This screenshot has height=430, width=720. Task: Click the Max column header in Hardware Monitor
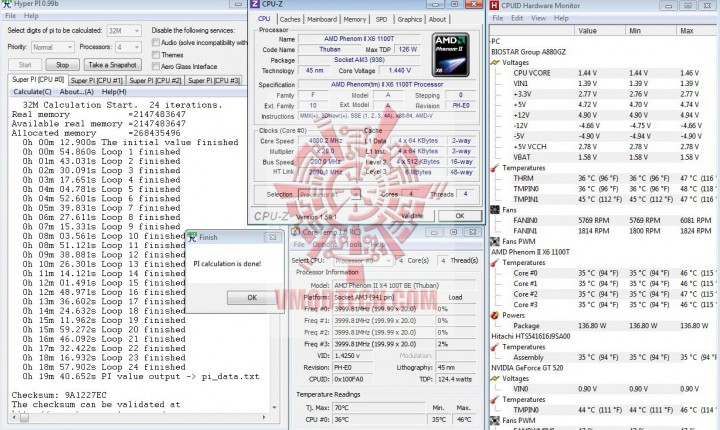698,31
